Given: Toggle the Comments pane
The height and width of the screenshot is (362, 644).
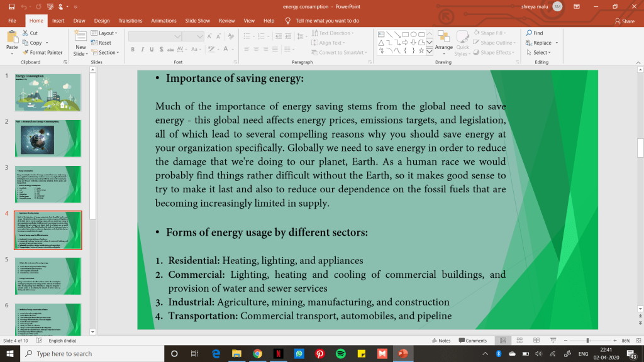Looking at the screenshot, I should pyautogui.click(x=472, y=341).
